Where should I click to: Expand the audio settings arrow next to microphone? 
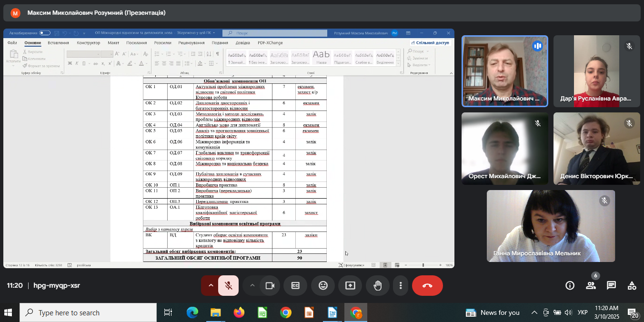[x=211, y=286]
